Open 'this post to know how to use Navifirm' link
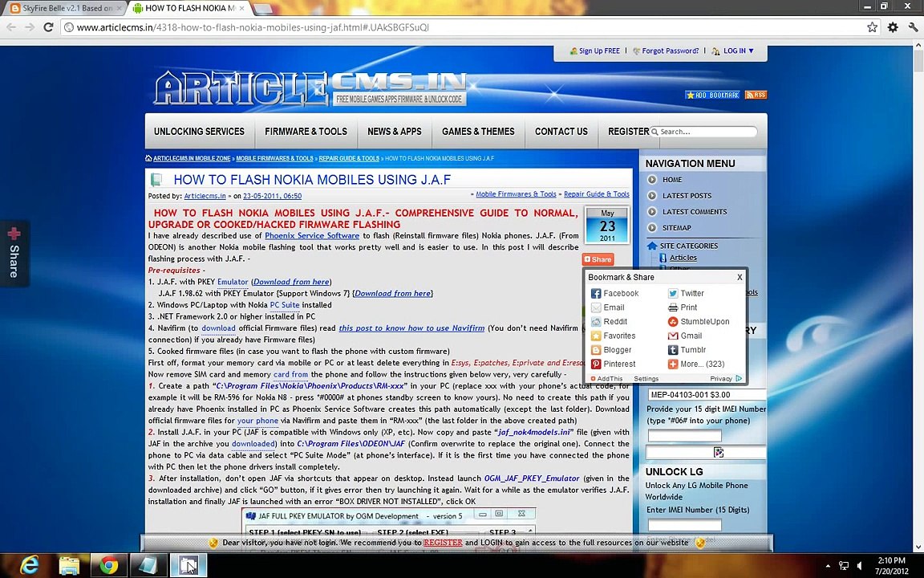This screenshot has height=578, width=924. 411,328
